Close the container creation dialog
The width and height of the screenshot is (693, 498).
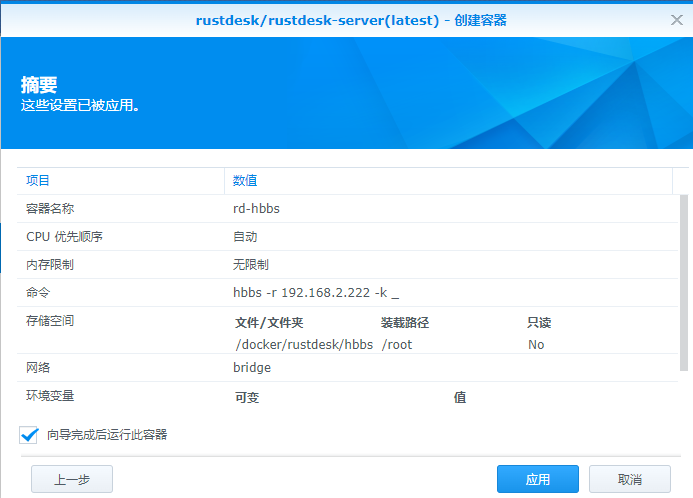click(677, 20)
